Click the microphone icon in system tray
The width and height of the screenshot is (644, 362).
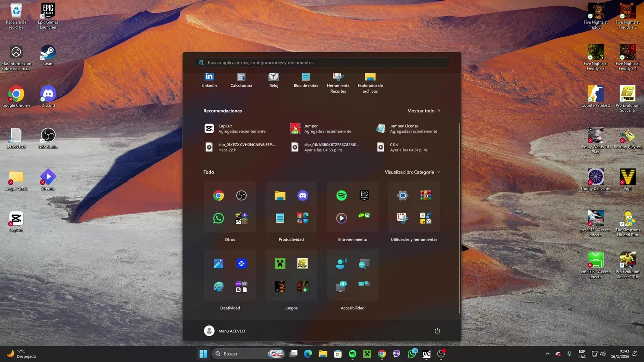coord(569,354)
